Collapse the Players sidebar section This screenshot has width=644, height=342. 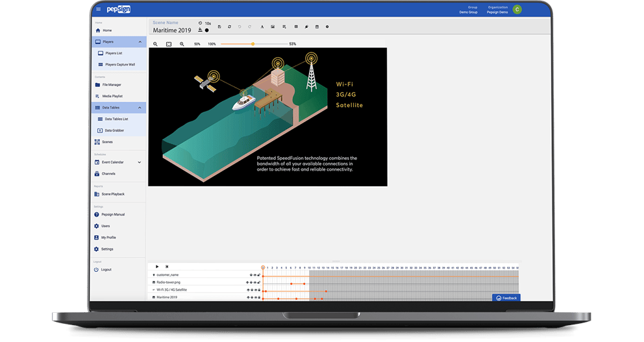pyautogui.click(x=140, y=42)
